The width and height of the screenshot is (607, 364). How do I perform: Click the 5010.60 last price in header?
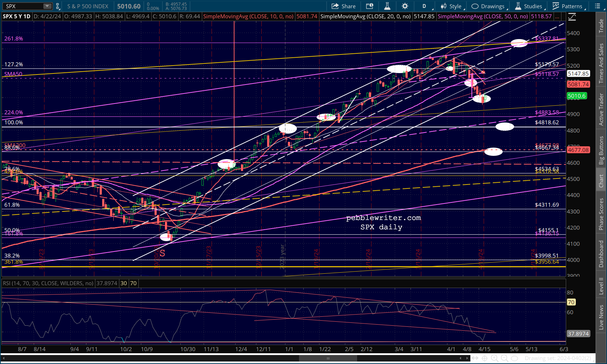(x=129, y=6)
